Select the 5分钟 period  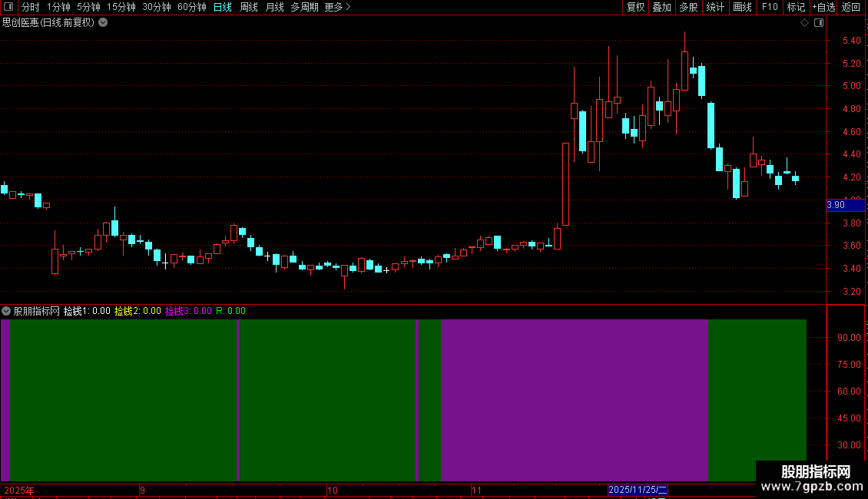pyautogui.click(x=88, y=7)
